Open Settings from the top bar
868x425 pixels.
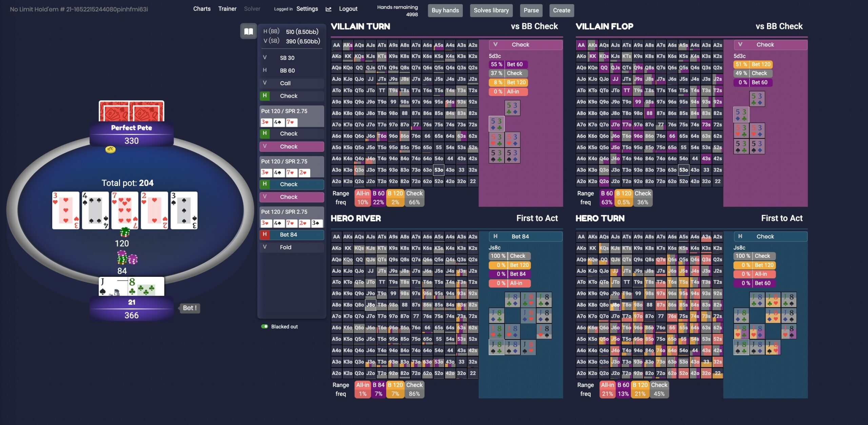[x=307, y=8]
